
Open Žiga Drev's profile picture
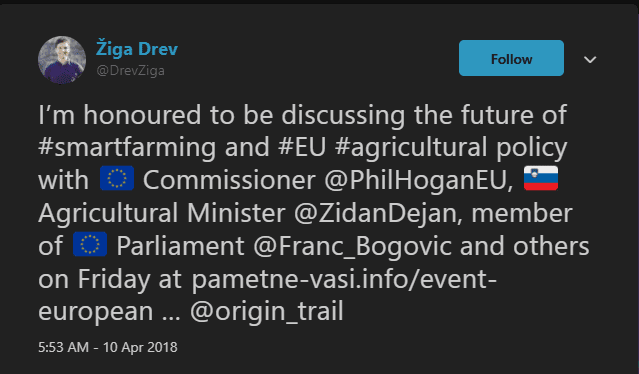click(62, 60)
